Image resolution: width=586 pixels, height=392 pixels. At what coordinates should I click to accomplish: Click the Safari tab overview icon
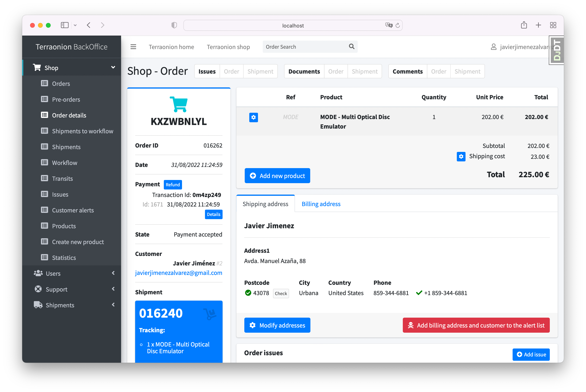coord(553,25)
